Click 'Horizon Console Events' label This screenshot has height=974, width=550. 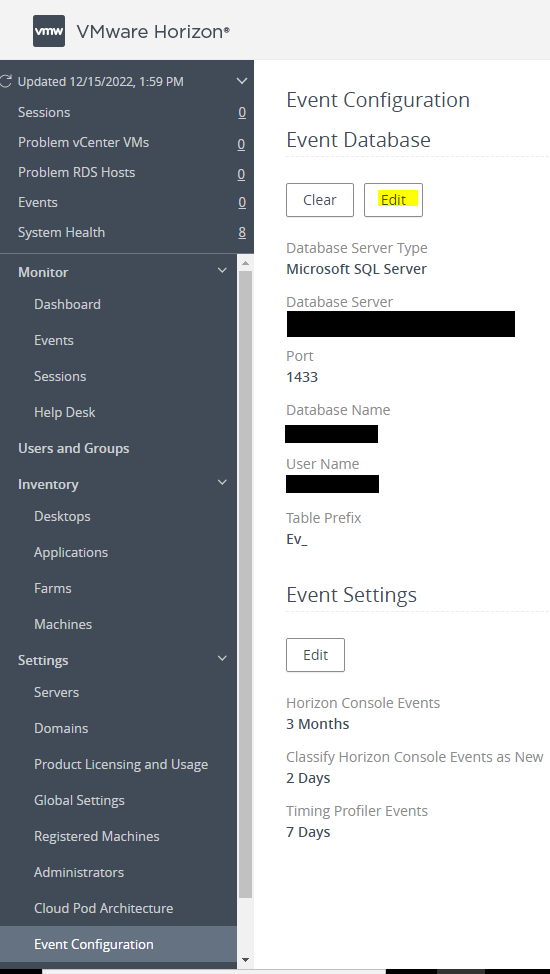pyautogui.click(x=363, y=703)
